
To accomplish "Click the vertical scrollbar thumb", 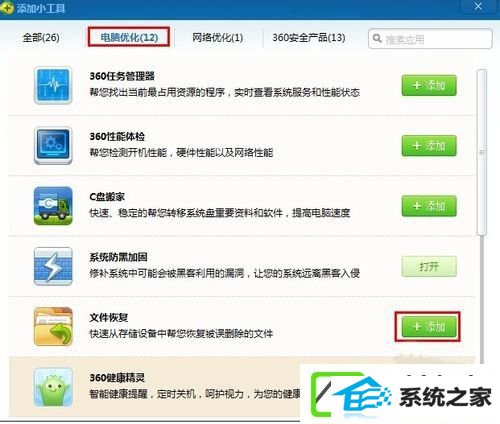I will point(482,152).
